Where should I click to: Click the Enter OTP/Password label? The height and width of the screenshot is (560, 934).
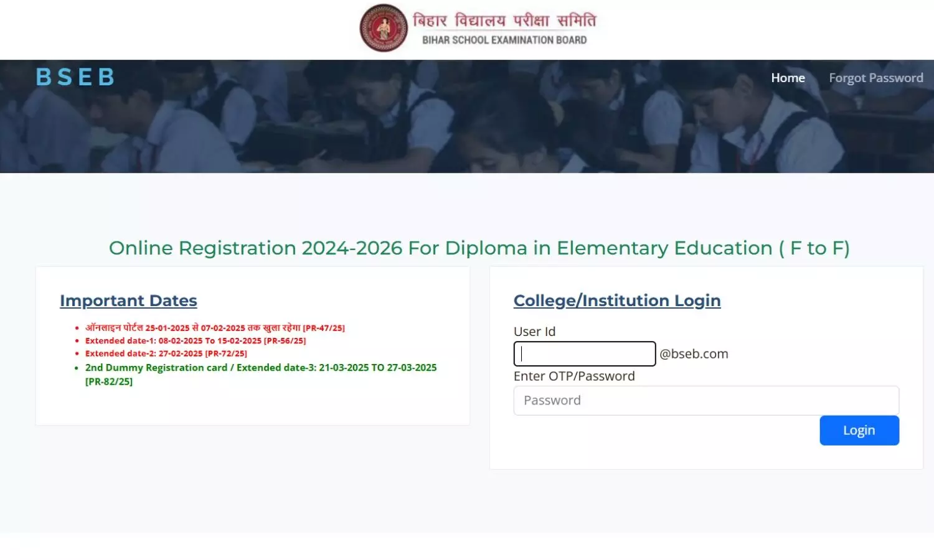coord(574,376)
